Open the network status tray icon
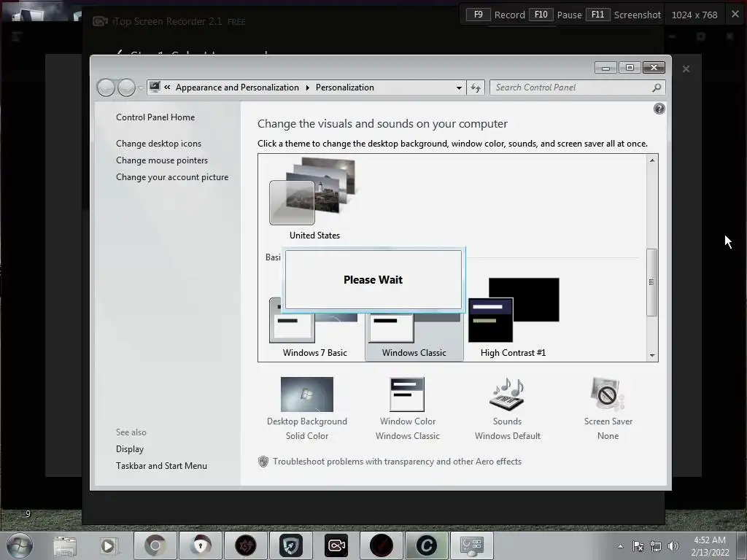Image resolution: width=747 pixels, height=560 pixels. pyautogui.click(x=656, y=546)
